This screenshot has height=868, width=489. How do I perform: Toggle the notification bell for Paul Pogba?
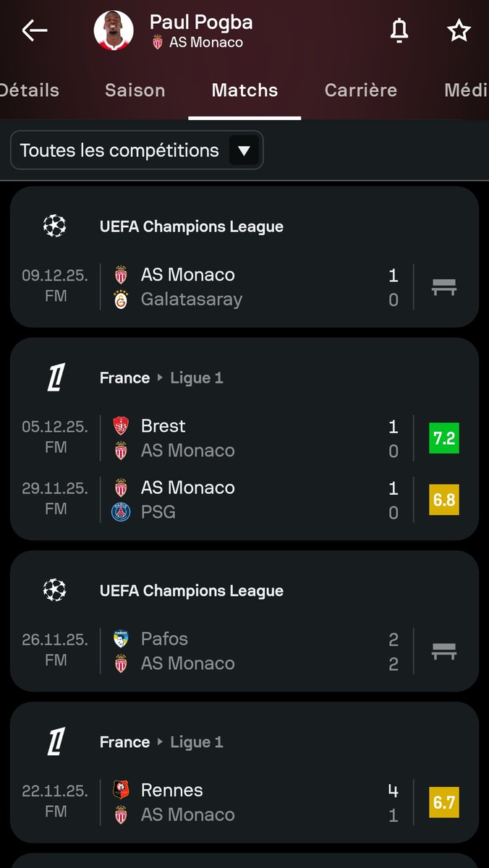tap(399, 30)
